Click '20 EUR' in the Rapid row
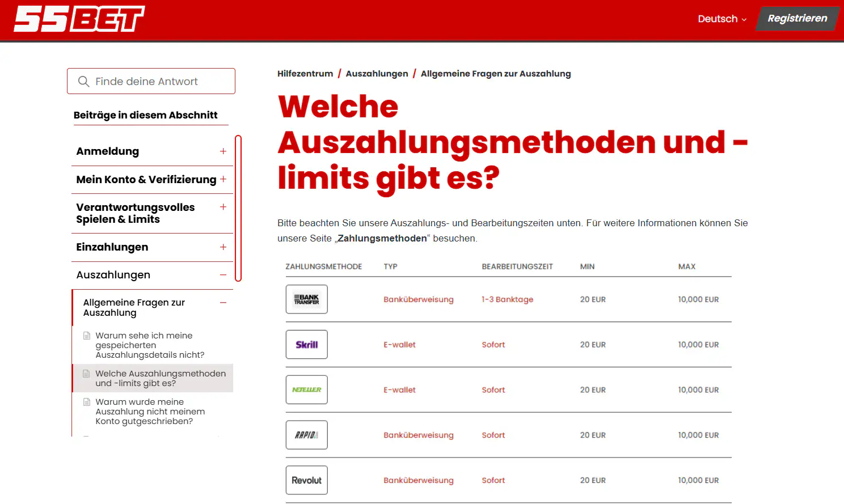844x504 pixels. (x=593, y=435)
